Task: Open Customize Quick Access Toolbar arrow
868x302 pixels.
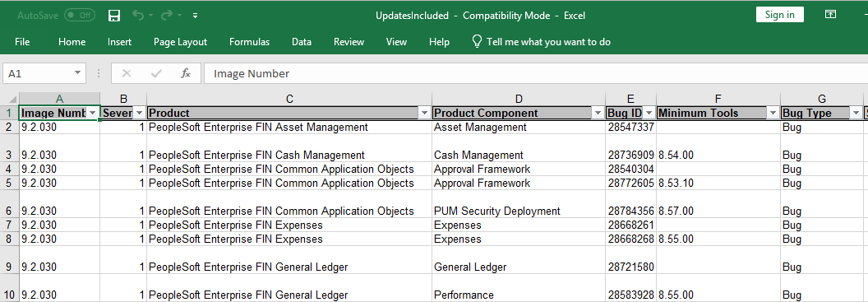Action: (x=196, y=16)
